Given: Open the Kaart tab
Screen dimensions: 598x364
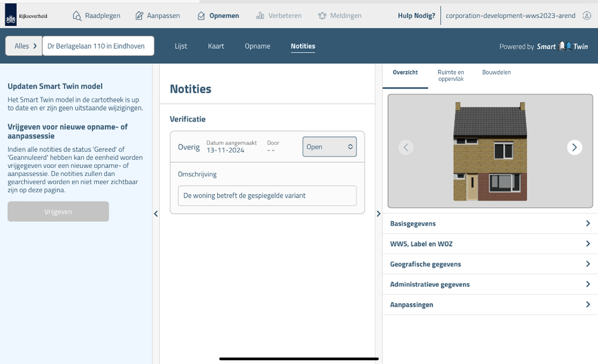Looking at the screenshot, I should tap(216, 46).
